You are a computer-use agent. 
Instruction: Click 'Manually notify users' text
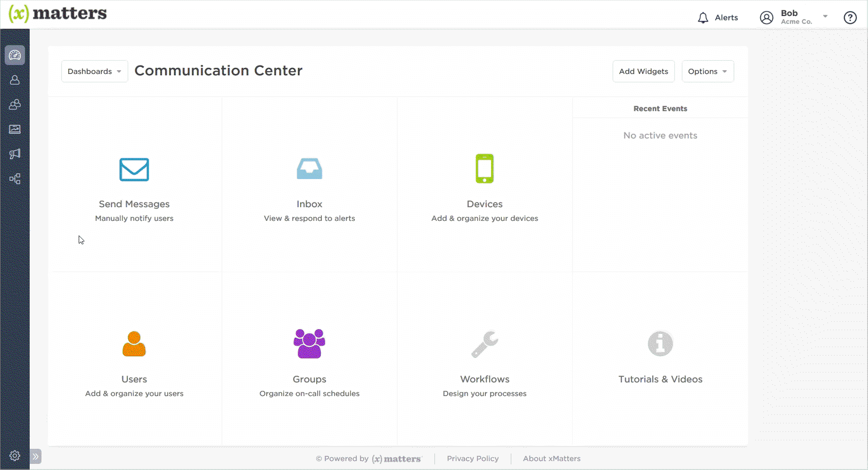[x=134, y=219]
